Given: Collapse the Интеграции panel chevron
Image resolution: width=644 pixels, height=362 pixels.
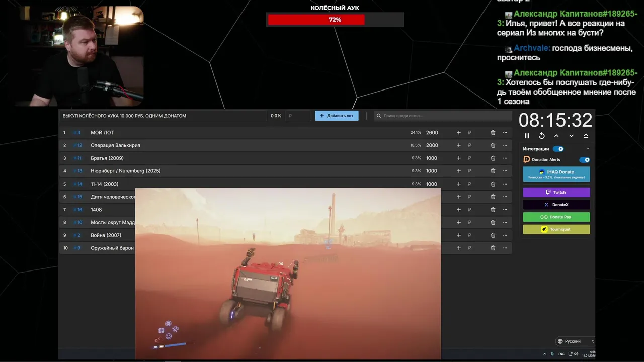Looking at the screenshot, I should tap(588, 149).
